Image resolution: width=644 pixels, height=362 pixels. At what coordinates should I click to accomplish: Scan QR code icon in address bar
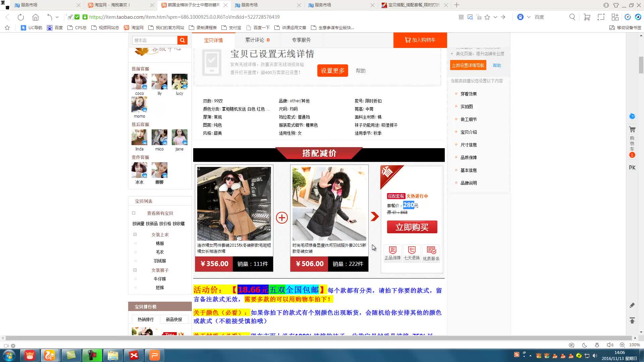click(461, 17)
